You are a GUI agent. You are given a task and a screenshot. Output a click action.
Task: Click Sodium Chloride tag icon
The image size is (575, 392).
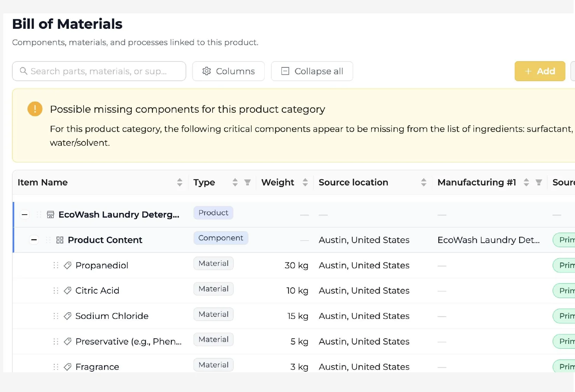click(67, 316)
